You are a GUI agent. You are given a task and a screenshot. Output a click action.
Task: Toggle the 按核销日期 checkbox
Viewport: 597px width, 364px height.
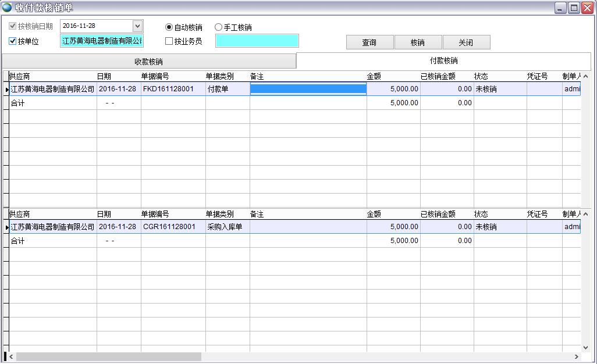[13, 26]
